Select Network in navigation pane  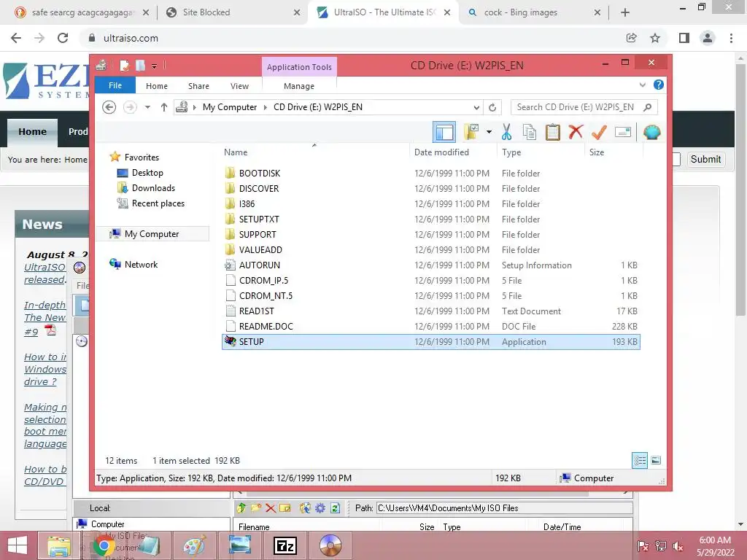click(141, 264)
